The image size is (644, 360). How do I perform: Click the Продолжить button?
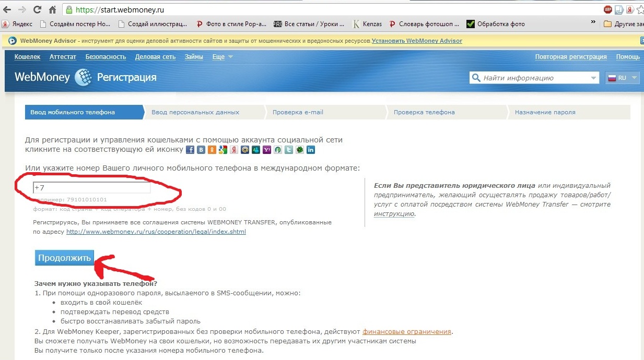(x=65, y=258)
